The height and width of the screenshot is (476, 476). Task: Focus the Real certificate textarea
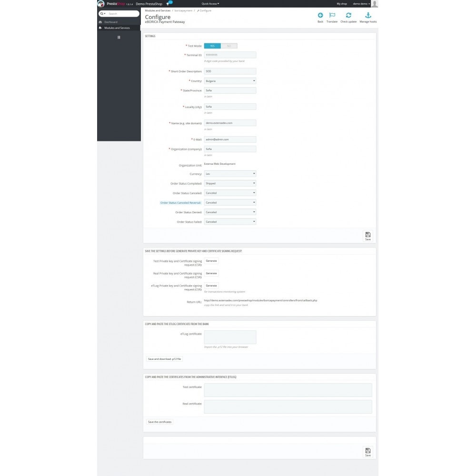288,407
